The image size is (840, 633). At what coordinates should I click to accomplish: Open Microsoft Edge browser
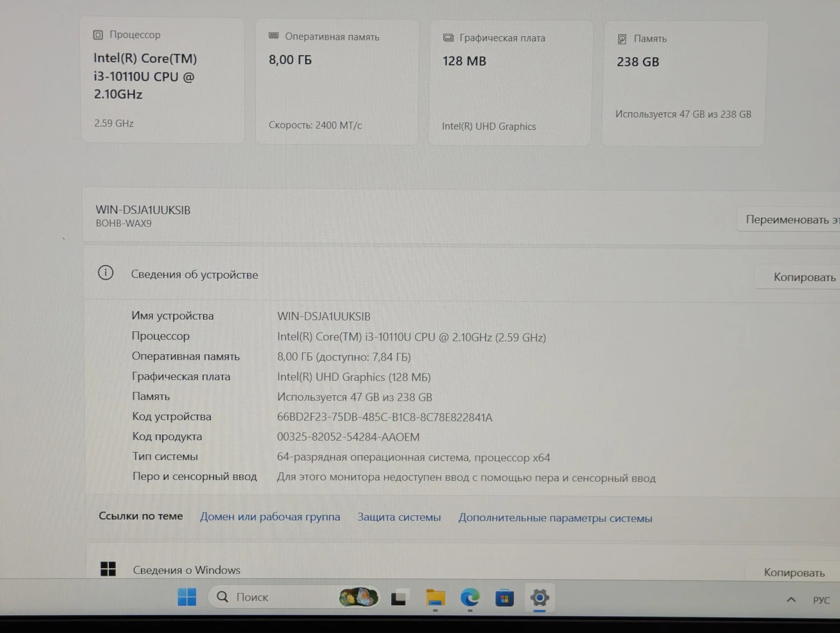[x=470, y=598]
